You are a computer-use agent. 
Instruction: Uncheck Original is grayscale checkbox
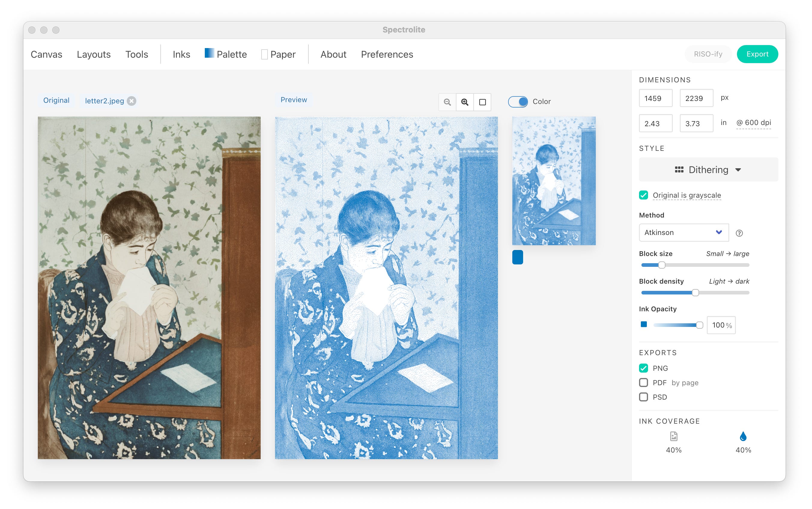click(644, 195)
